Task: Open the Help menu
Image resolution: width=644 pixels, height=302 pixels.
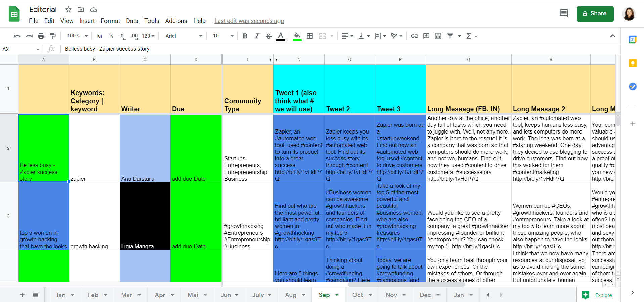Action: coord(199,21)
